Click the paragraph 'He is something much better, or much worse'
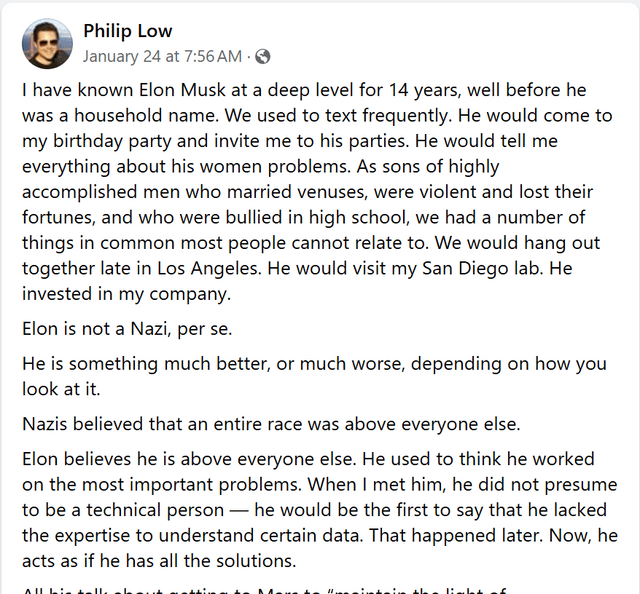 pyautogui.click(x=300, y=375)
